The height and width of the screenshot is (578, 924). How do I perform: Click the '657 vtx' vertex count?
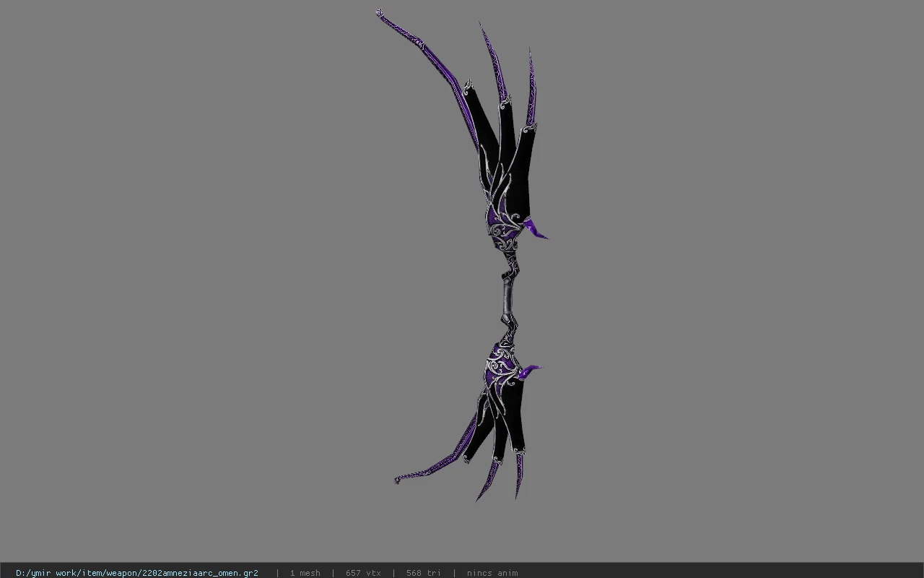(x=363, y=572)
